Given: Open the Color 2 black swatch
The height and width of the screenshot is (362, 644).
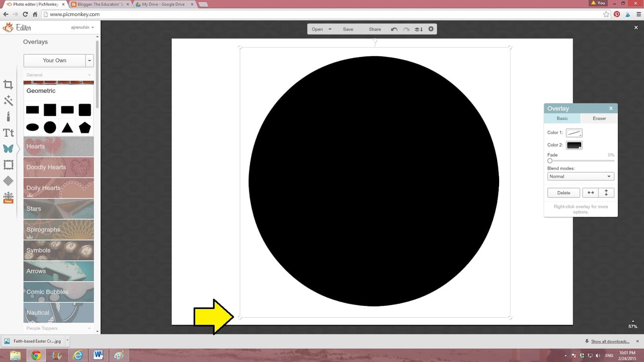Looking at the screenshot, I should (x=574, y=145).
